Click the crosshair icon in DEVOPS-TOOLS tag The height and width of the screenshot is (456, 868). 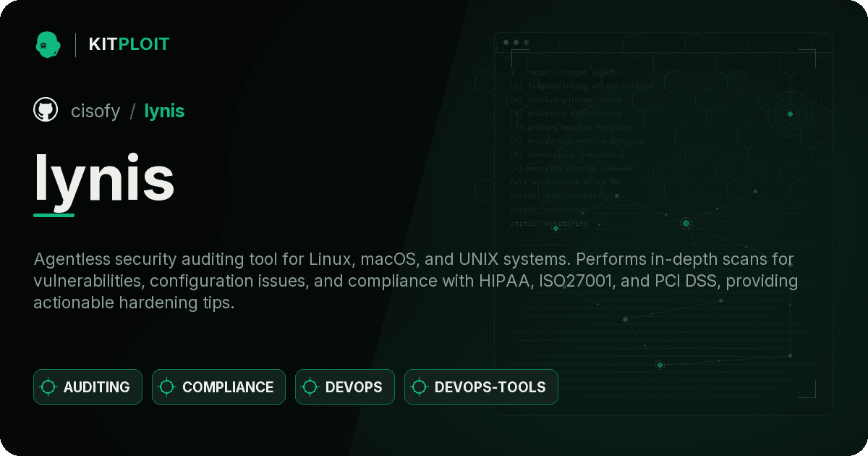point(420,387)
